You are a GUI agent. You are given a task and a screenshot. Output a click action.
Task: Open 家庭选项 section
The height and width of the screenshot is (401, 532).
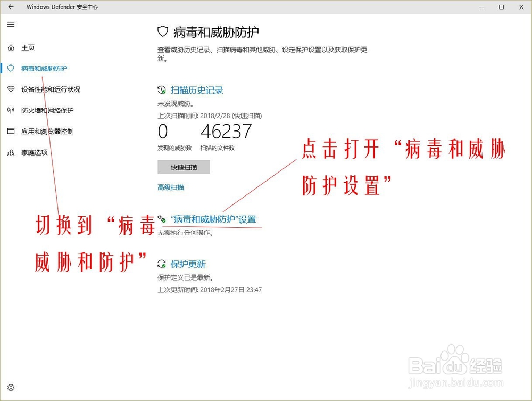tap(34, 152)
